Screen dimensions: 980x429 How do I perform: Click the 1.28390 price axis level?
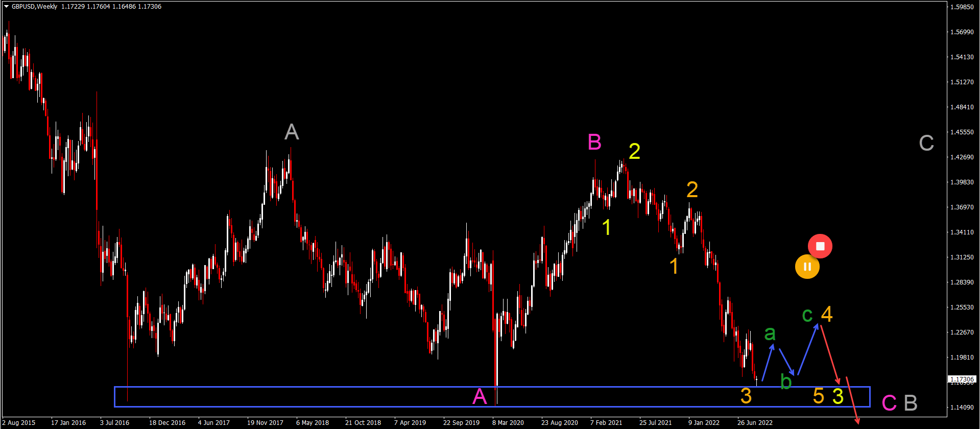click(x=962, y=282)
